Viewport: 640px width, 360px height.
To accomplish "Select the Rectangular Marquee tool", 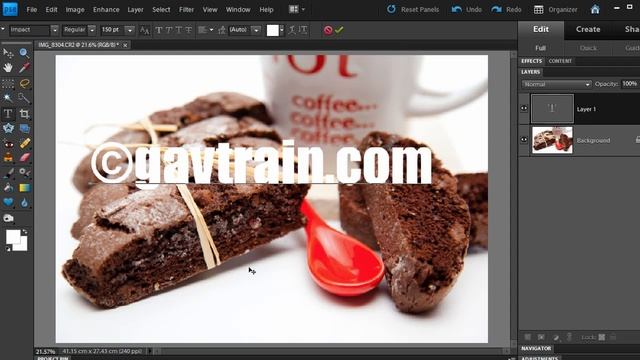I will [x=8, y=84].
